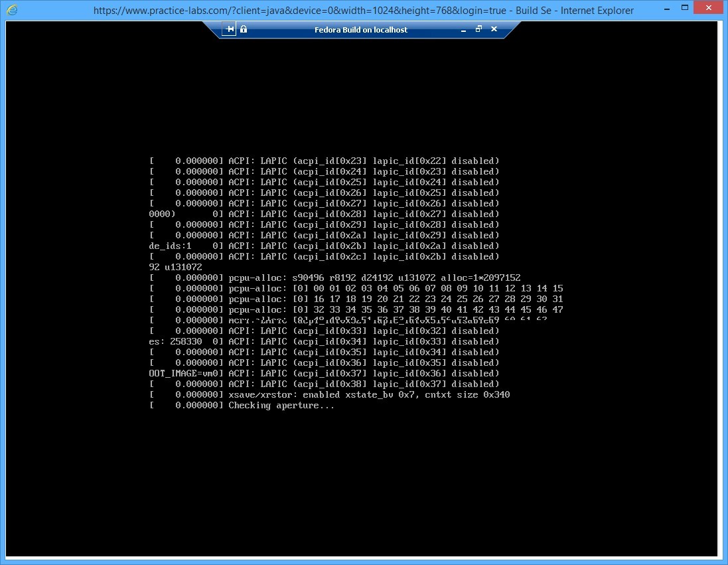Viewport: 728px width, 565px height.
Task: Restore the Fedora Build console window size
Action: point(478,29)
